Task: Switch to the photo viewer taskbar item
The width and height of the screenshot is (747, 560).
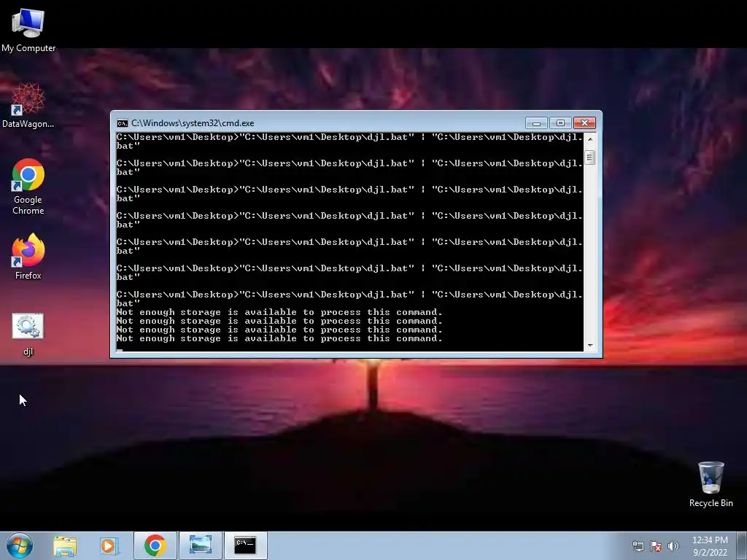Action: click(201, 545)
